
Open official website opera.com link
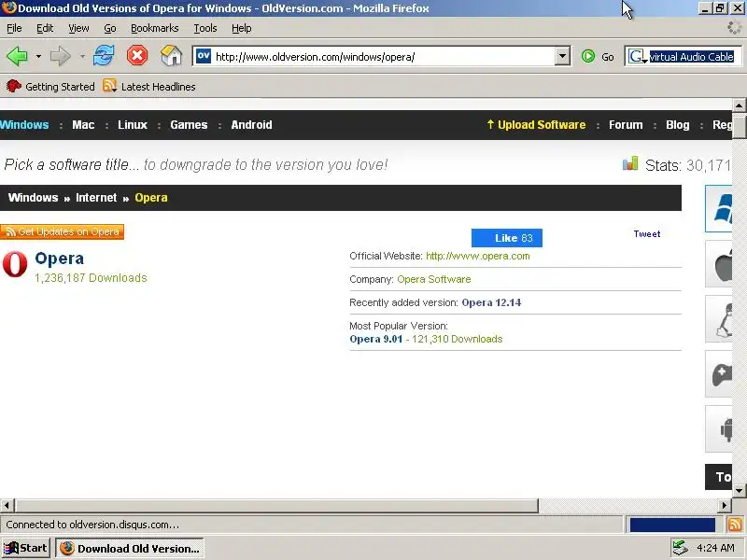(477, 256)
